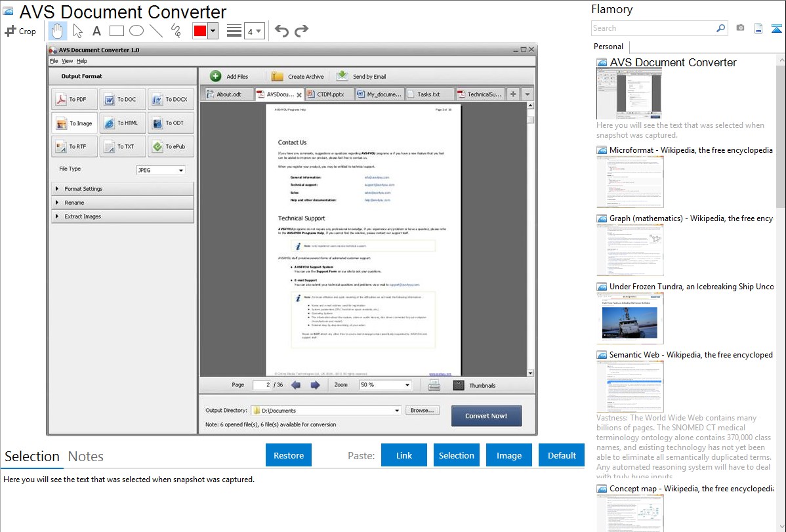Choose the To PDF output format
Viewport: 786px width, 532px height.
point(74,99)
